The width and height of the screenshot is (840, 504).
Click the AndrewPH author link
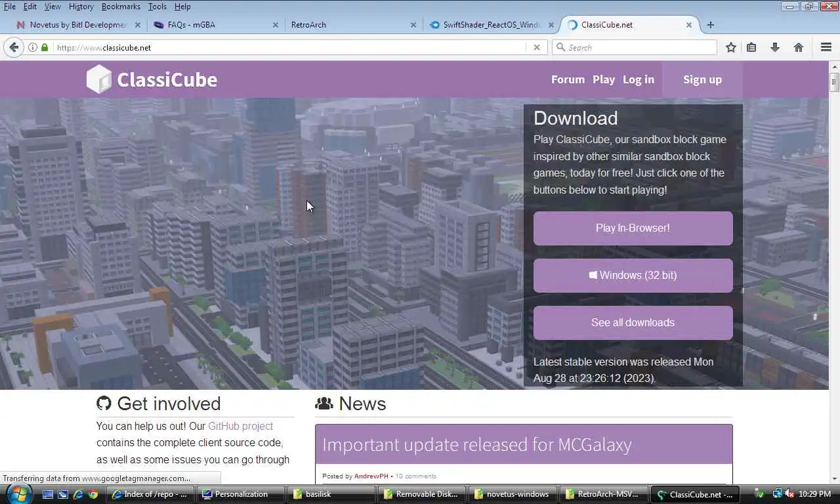[371, 476]
